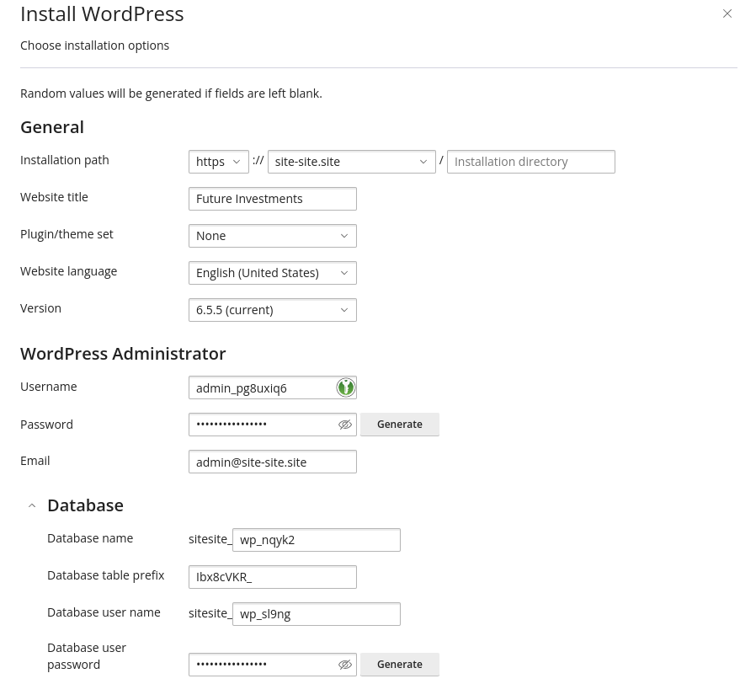Click the 'Random values will be generated' note
Viewport: 756px width, 700px height.
pyautogui.click(x=171, y=94)
